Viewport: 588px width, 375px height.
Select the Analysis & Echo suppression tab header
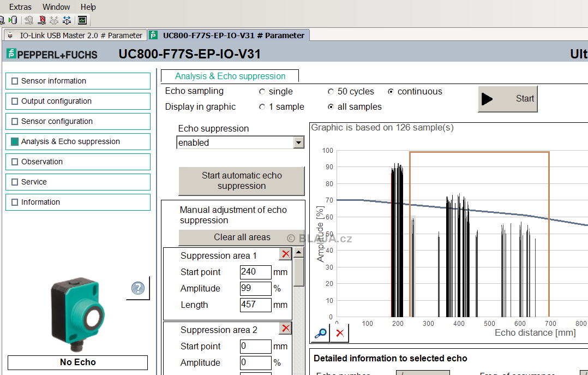click(x=230, y=76)
